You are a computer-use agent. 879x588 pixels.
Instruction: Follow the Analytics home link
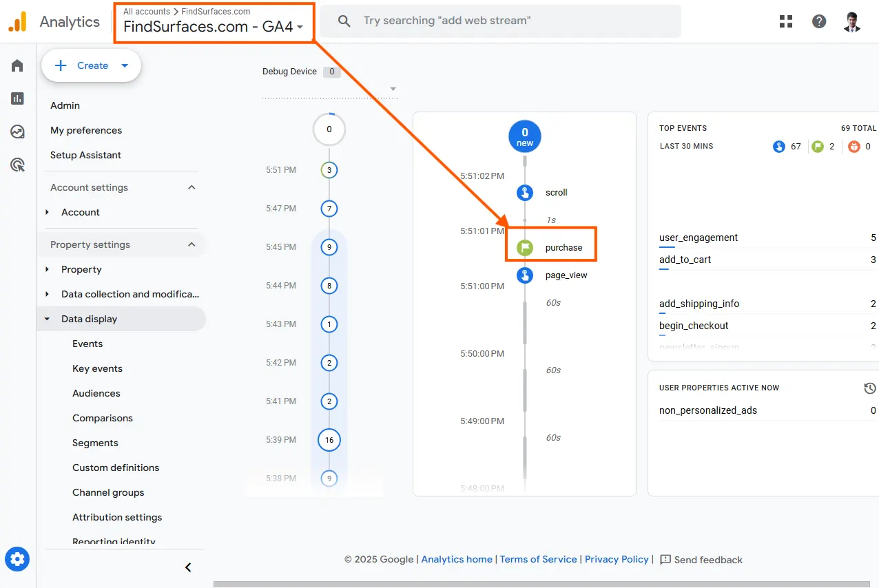pos(457,559)
